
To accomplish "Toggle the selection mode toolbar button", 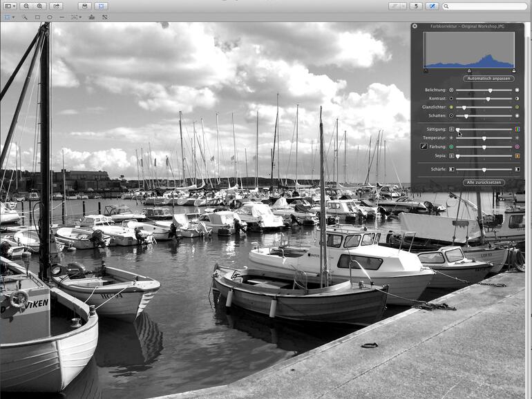I will click(101, 6).
